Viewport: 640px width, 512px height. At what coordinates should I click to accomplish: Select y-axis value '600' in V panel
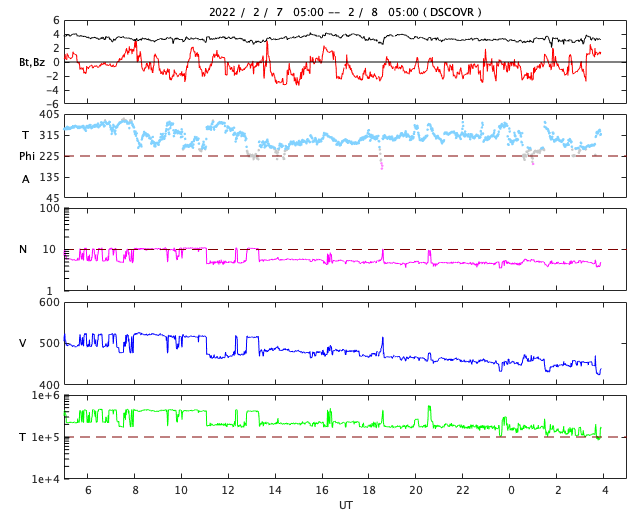coord(49,303)
